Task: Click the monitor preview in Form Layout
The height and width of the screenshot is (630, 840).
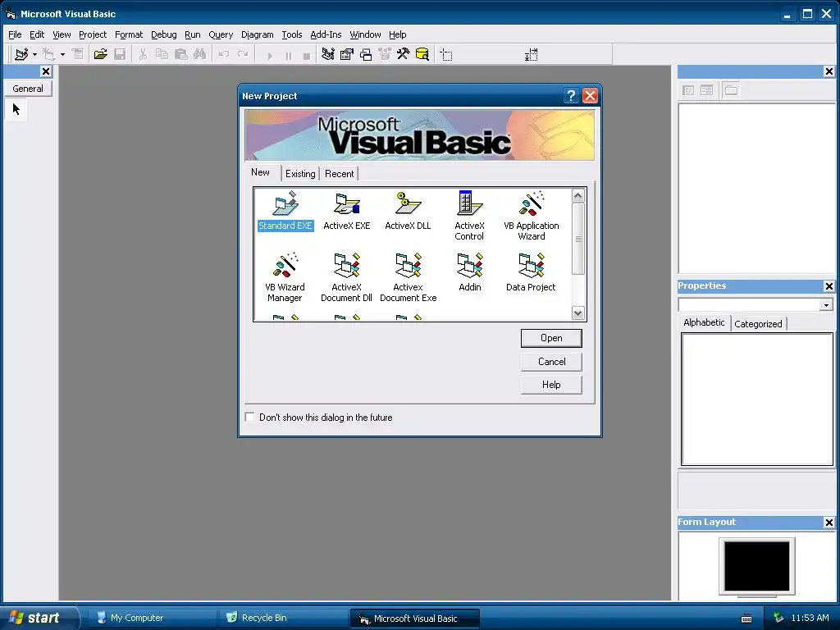Action: 756,567
